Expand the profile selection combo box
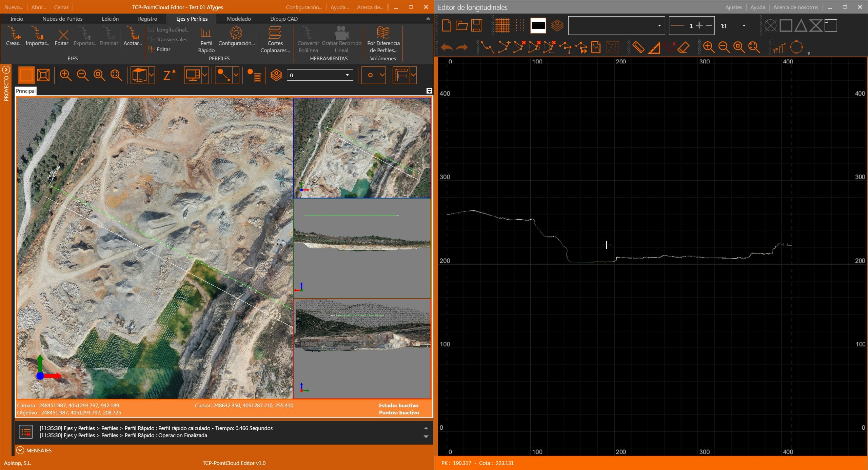 (659, 25)
